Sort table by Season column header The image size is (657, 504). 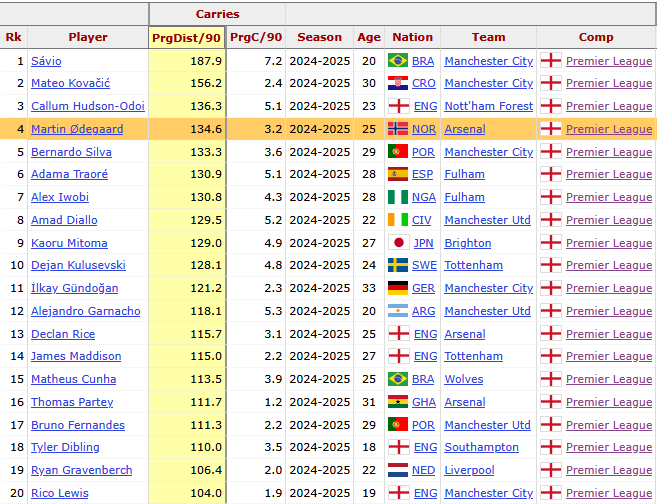pos(319,37)
